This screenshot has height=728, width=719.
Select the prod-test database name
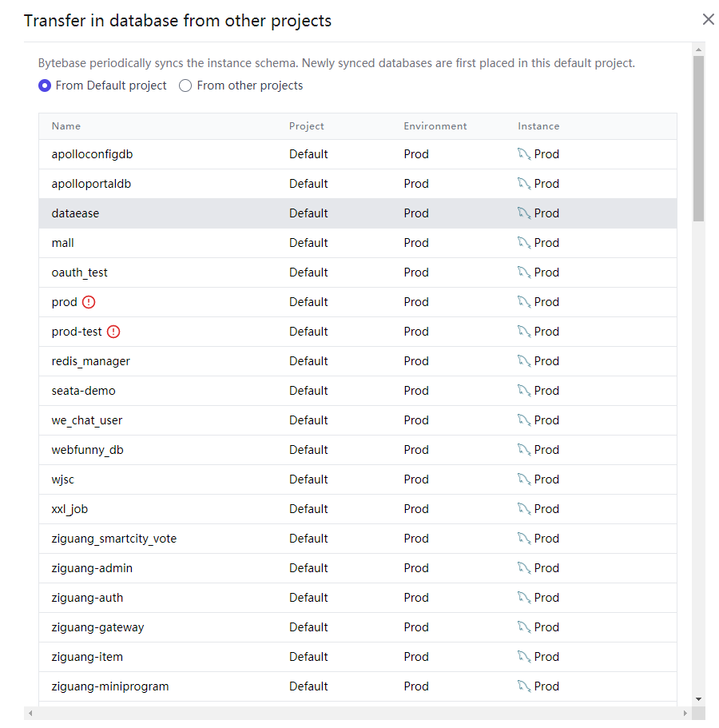click(x=77, y=332)
